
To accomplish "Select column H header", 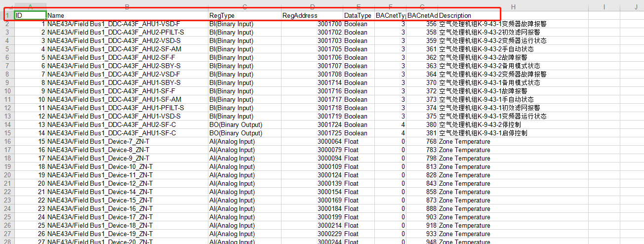I will [514, 6].
